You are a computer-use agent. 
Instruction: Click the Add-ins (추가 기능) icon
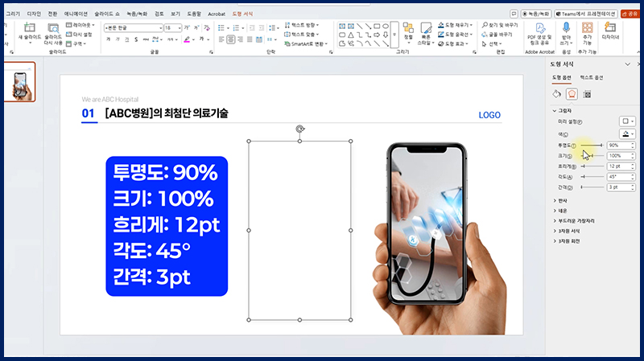[x=588, y=27]
